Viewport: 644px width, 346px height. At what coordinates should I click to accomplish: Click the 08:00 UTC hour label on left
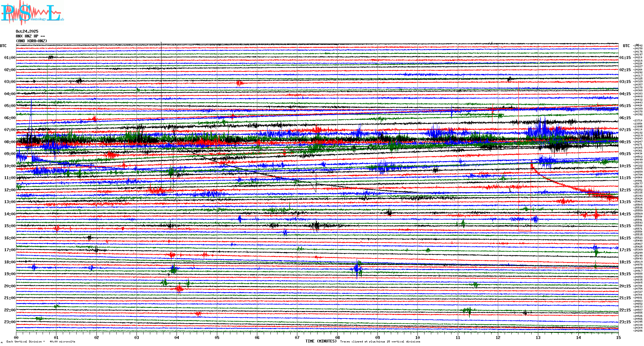click(10, 142)
